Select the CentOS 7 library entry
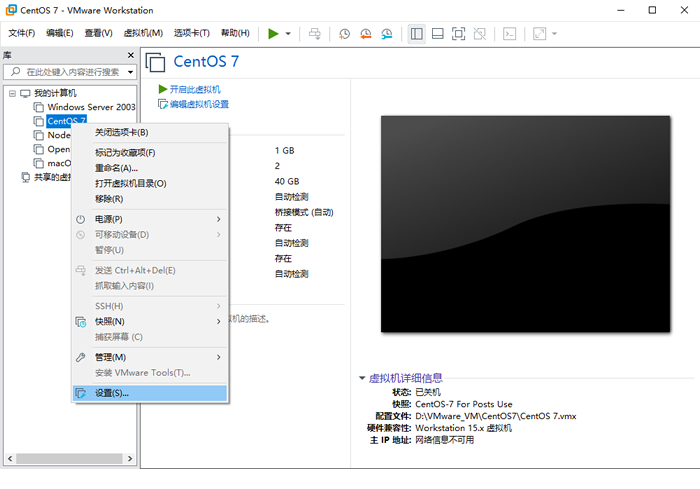700x489 pixels. click(67, 121)
